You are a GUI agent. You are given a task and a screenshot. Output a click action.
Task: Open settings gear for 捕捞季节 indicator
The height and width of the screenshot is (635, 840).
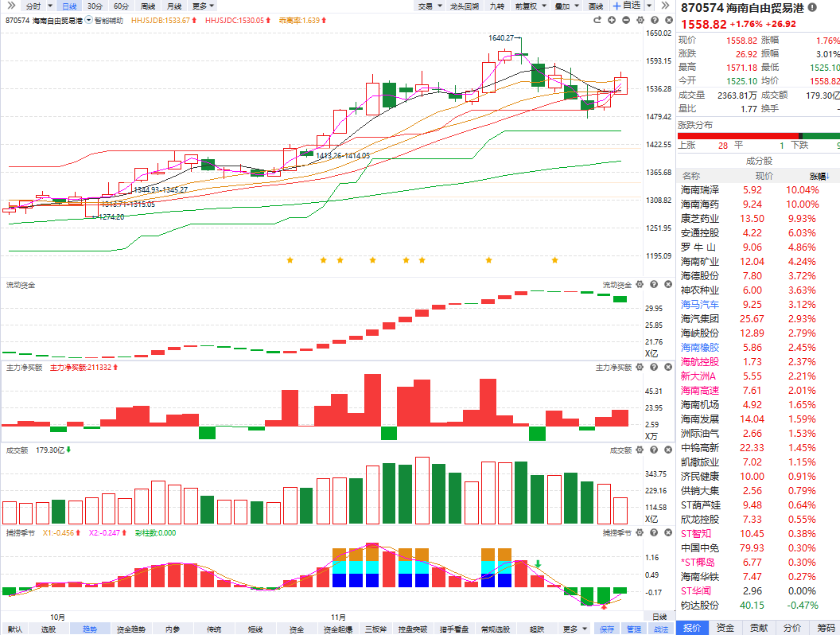(x=640, y=532)
